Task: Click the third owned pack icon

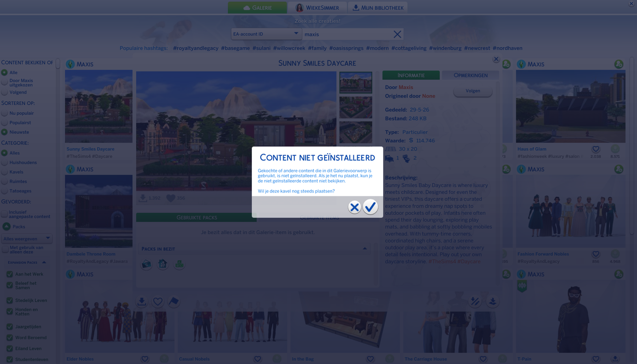Action: [x=179, y=264]
